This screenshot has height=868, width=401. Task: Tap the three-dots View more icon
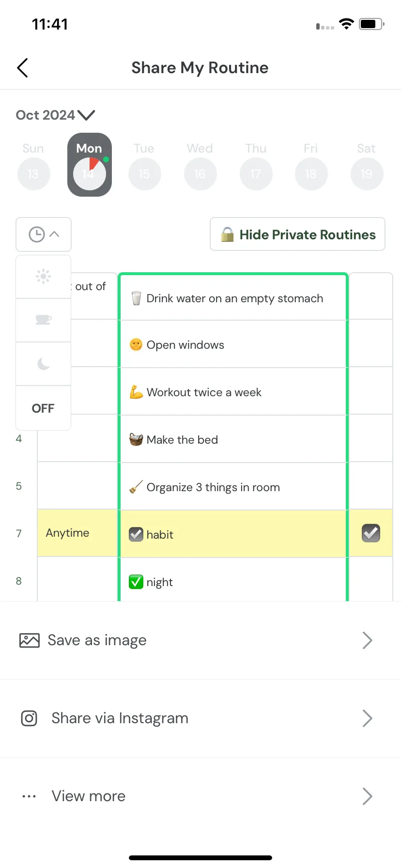click(x=29, y=796)
